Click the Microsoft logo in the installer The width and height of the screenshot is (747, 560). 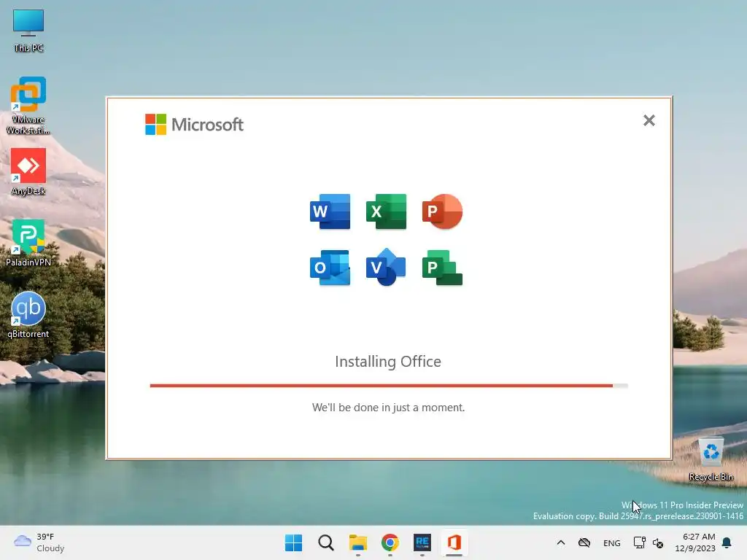tap(194, 124)
